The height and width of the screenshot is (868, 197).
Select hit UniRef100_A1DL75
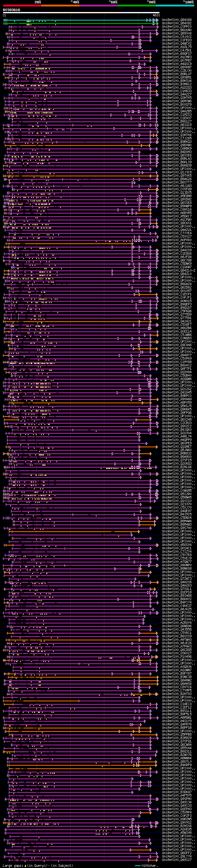click(x=177, y=47)
